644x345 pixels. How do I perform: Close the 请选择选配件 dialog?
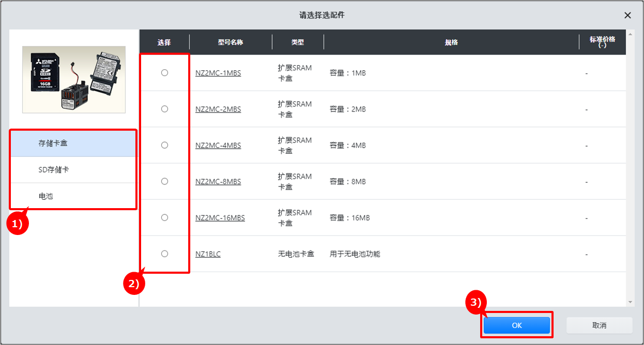coord(627,15)
